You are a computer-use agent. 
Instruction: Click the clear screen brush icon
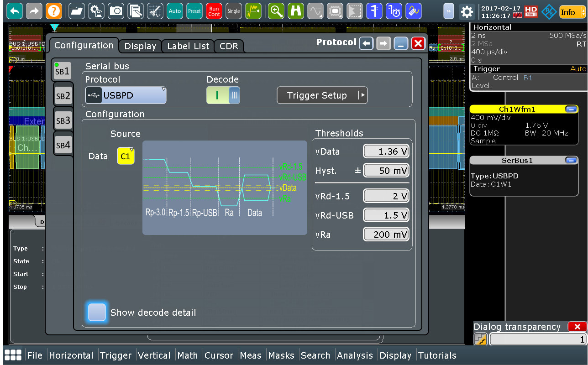pos(155,11)
